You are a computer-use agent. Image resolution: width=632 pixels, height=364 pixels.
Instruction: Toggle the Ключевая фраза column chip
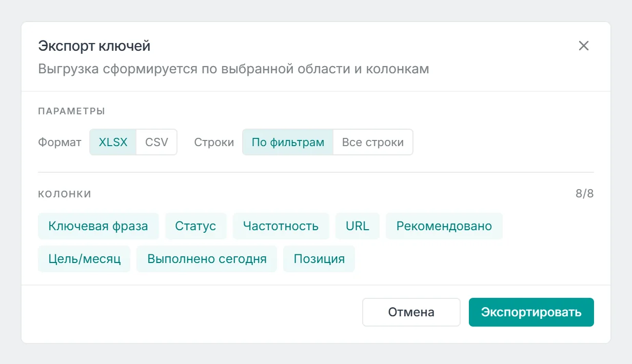click(98, 226)
